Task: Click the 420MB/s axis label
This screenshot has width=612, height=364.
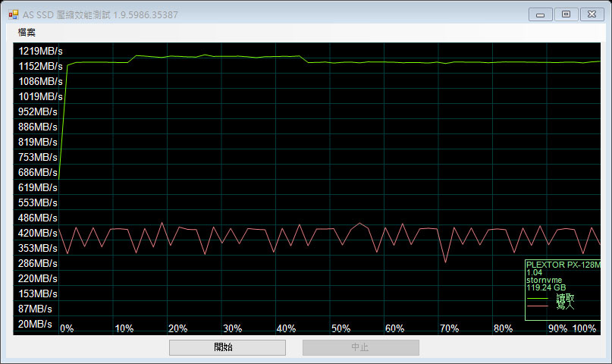Action: pos(37,233)
